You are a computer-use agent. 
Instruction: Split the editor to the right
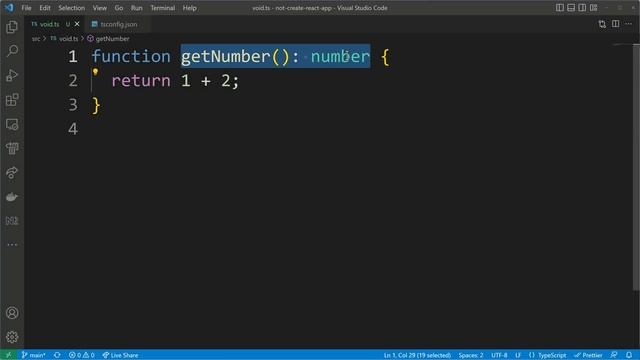coord(616,24)
